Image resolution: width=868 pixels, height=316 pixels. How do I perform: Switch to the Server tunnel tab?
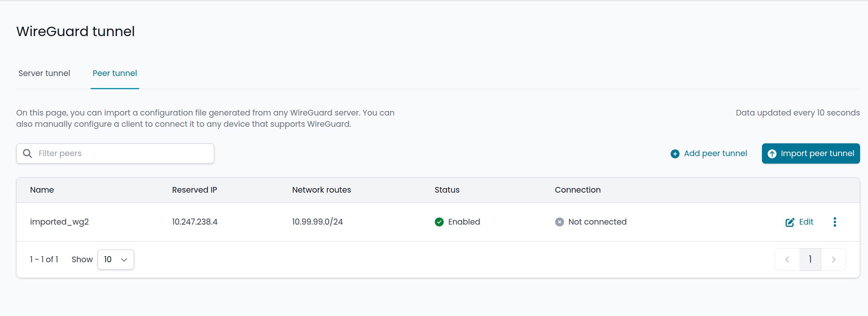pyautogui.click(x=44, y=73)
